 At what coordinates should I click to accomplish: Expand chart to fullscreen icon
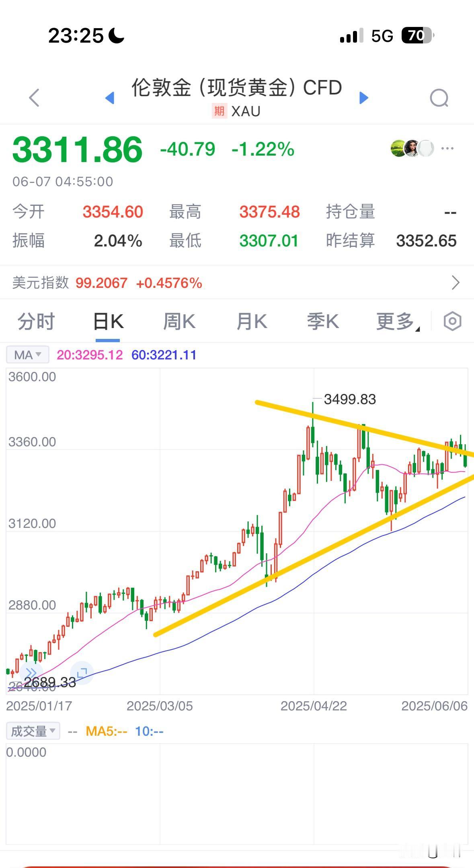click(82, 673)
